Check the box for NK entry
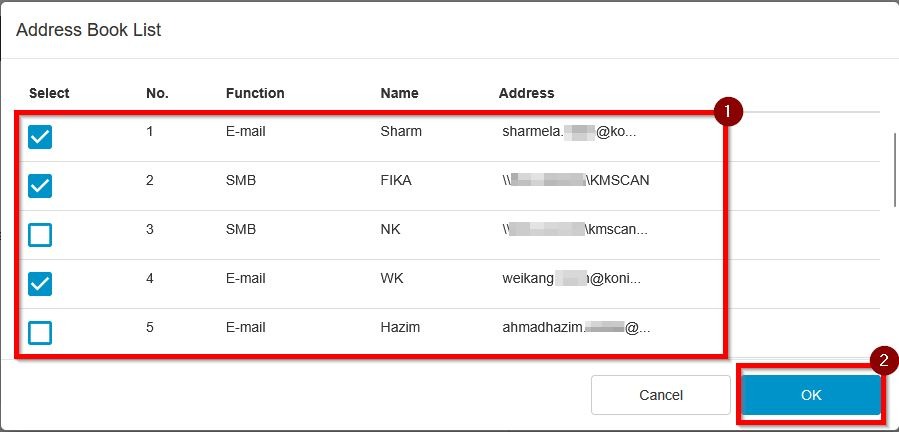 click(x=40, y=235)
